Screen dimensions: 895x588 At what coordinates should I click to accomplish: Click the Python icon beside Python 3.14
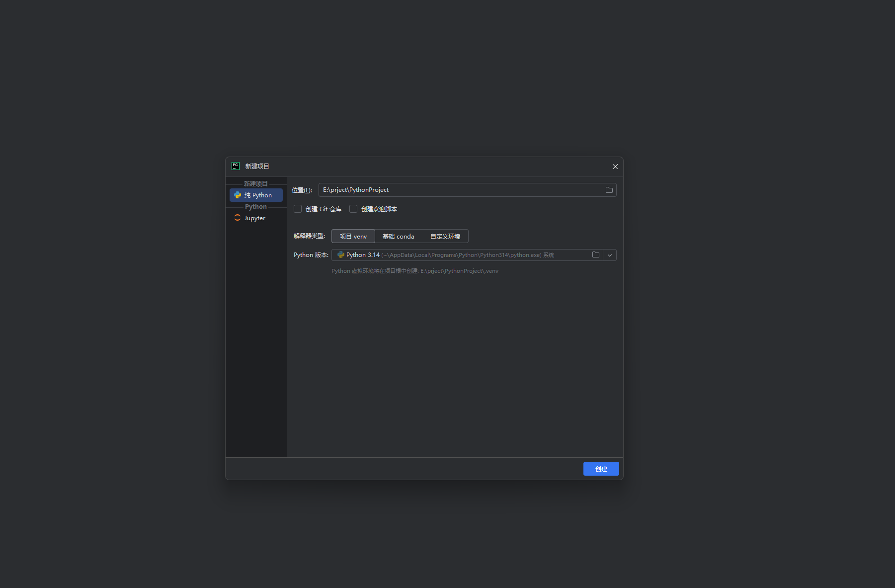pos(340,255)
